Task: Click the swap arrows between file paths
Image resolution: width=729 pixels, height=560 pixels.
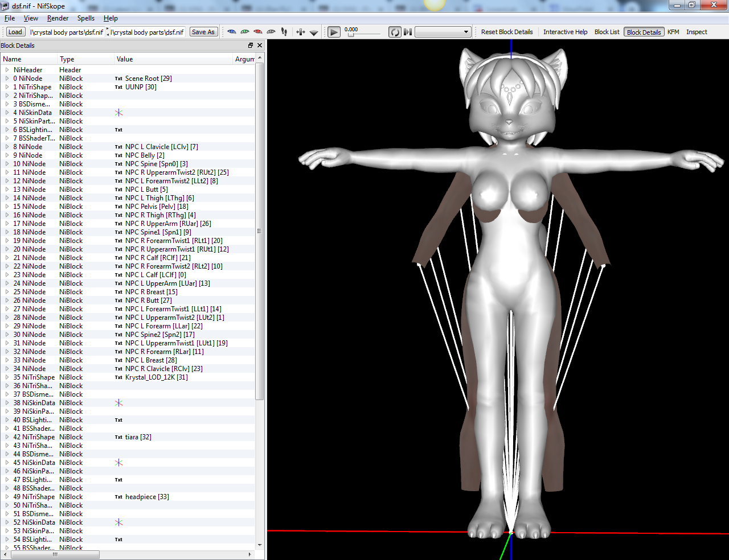Action: [x=108, y=32]
